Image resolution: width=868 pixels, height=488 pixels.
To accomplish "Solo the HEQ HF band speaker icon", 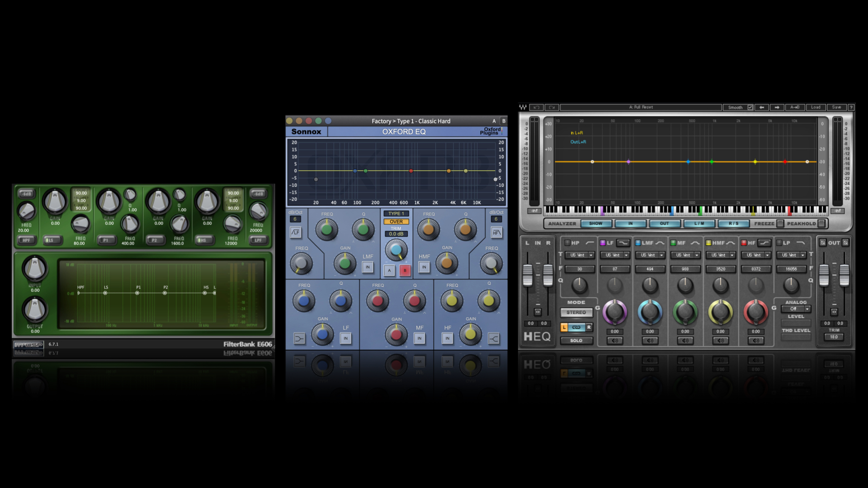I will click(756, 340).
